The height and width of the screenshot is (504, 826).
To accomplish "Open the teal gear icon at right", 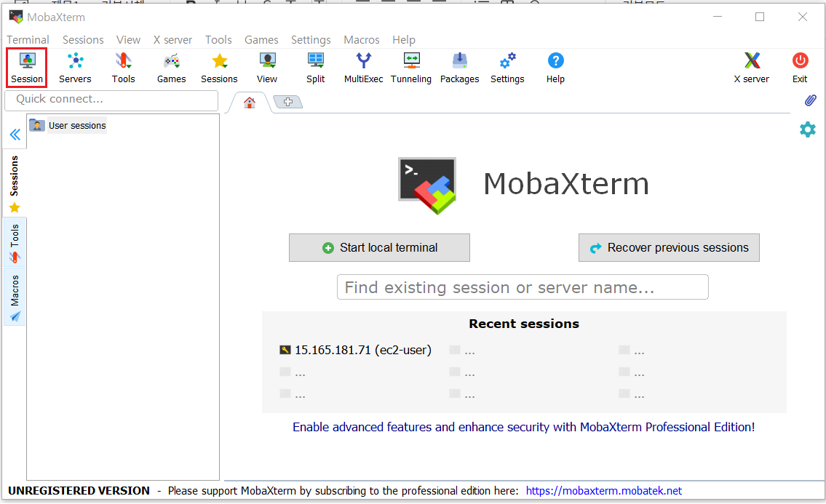I will (808, 129).
